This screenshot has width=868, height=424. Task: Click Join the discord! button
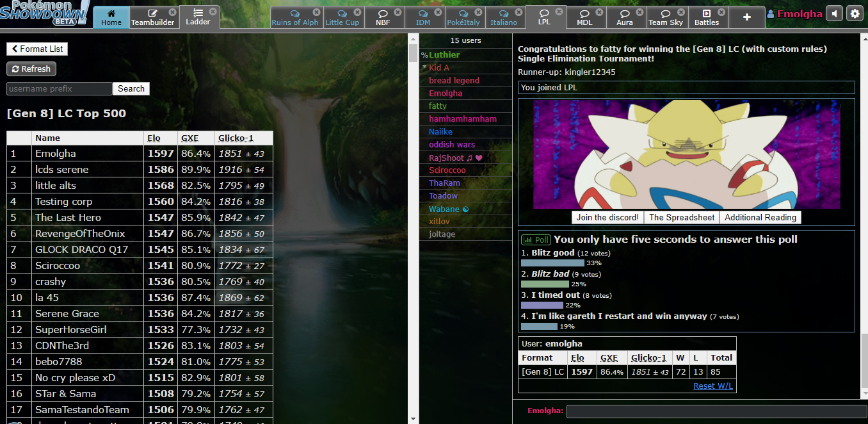pos(607,217)
